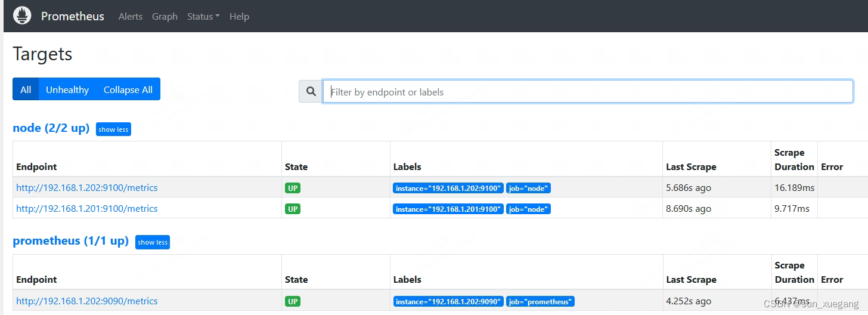Collapse node group with show less
This screenshot has height=315, width=868.
pos(113,129)
